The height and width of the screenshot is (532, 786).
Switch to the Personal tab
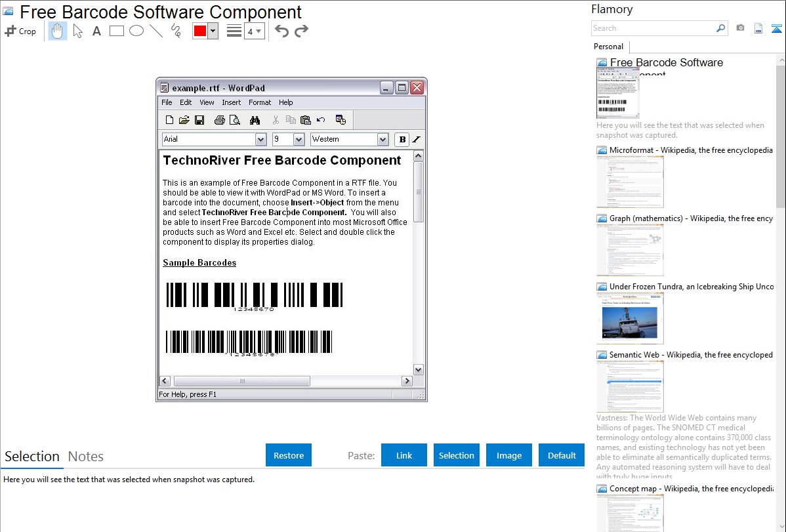point(609,47)
